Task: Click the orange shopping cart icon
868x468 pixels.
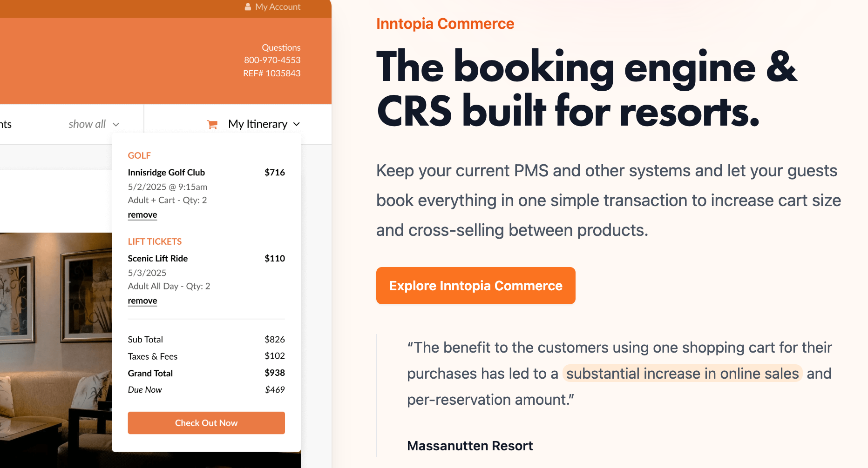Action: 212,124
